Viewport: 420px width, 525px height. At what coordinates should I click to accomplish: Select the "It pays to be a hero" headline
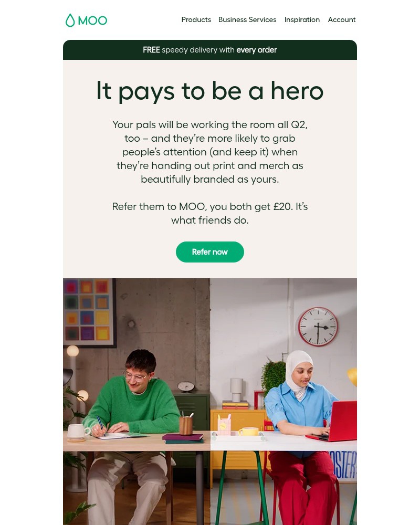pyautogui.click(x=210, y=90)
